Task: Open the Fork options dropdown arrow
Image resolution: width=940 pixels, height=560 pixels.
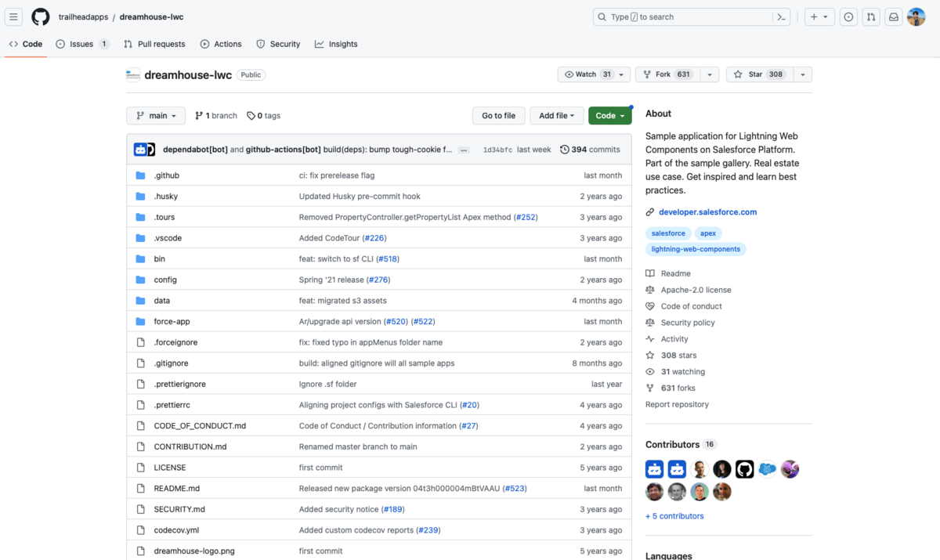Action: (x=709, y=74)
